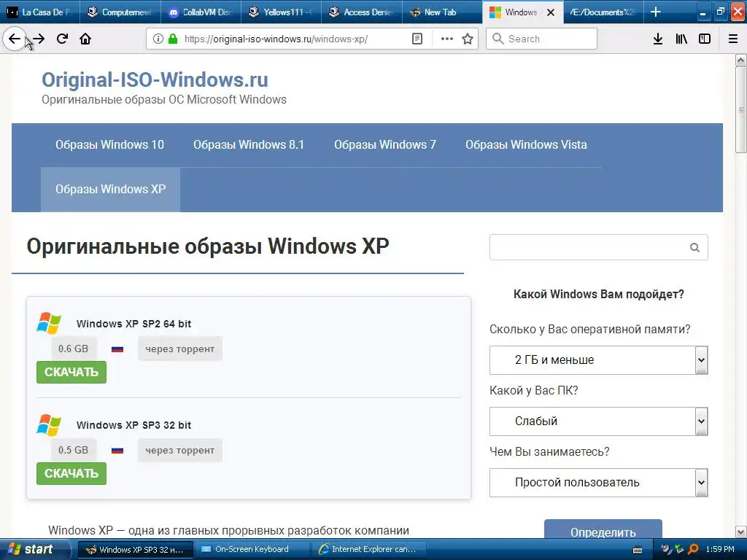Toggle the sidebar icon in toolbar
This screenshot has height=560, width=747.
tap(705, 39)
